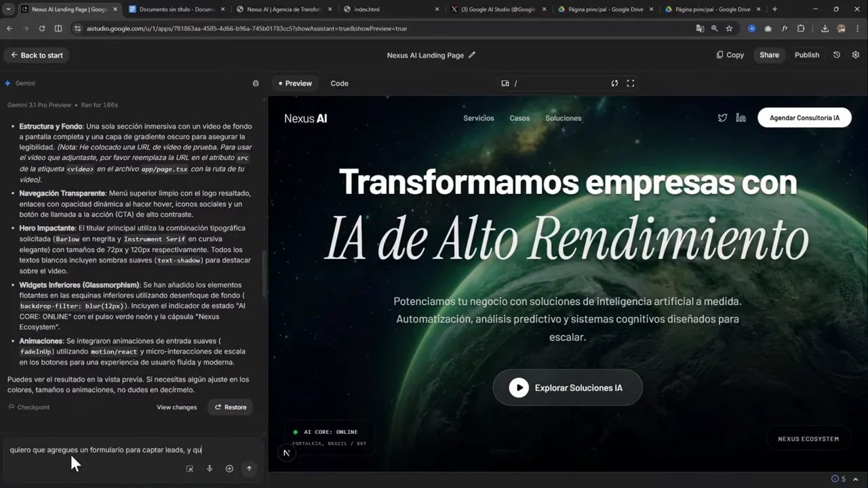Open browser downloads
The height and width of the screenshot is (488, 868).
[x=825, y=28]
